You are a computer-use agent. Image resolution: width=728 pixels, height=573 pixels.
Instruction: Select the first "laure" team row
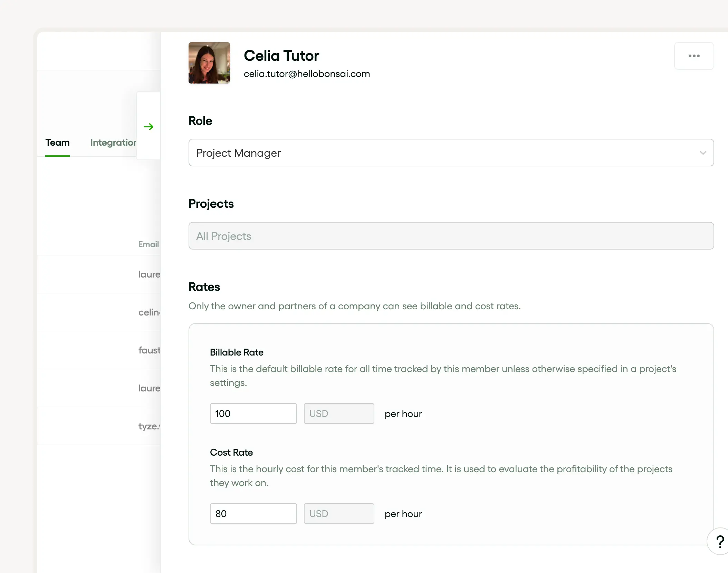coord(149,274)
